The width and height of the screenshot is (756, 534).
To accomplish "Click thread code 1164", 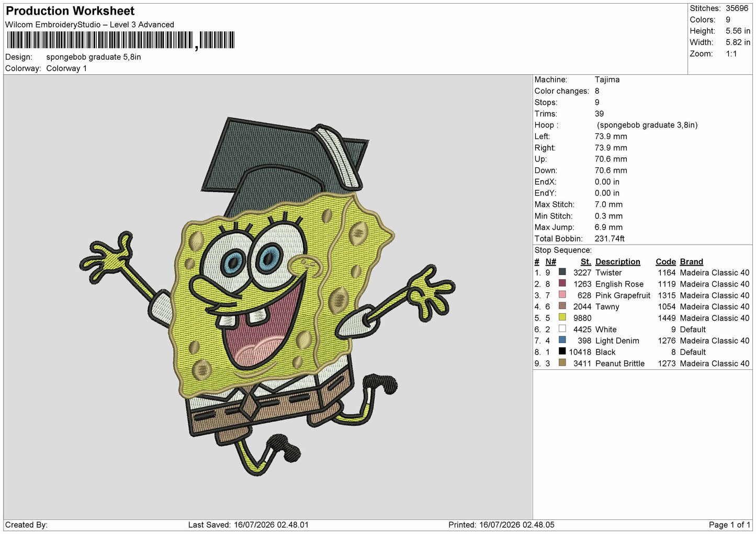I will 667,272.
